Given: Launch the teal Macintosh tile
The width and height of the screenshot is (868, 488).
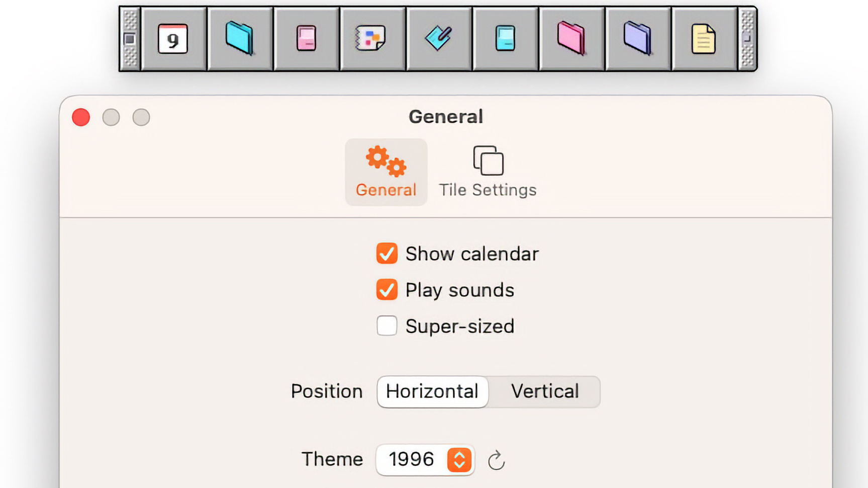Looking at the screenshot, I should click(x=505, y=39).
